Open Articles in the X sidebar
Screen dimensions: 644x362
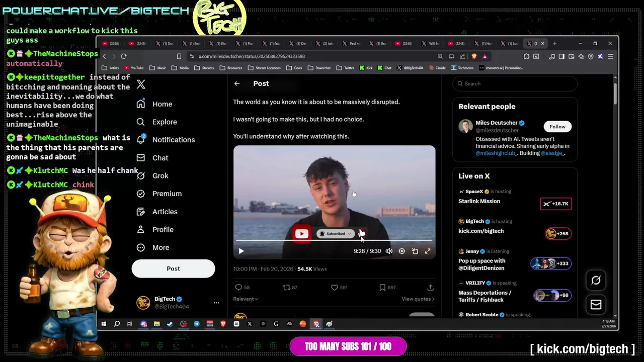tap(157, 212)
